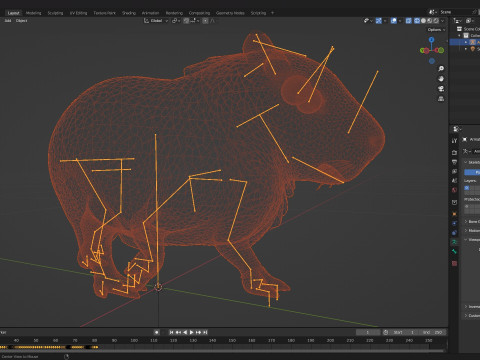This screenshot has height=360, width=480.
Task: Open the viewport shading options dropdown
Action: coord(443,21)
